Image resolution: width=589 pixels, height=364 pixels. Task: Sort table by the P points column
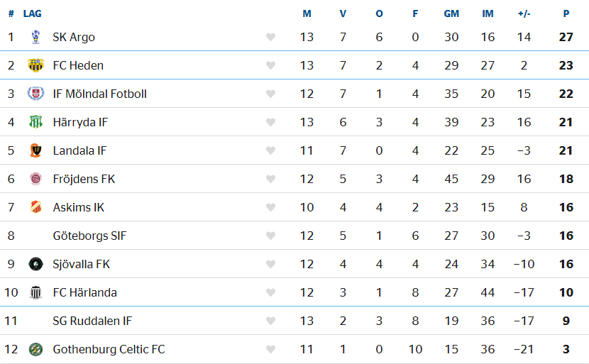click(x=566, y=13)
